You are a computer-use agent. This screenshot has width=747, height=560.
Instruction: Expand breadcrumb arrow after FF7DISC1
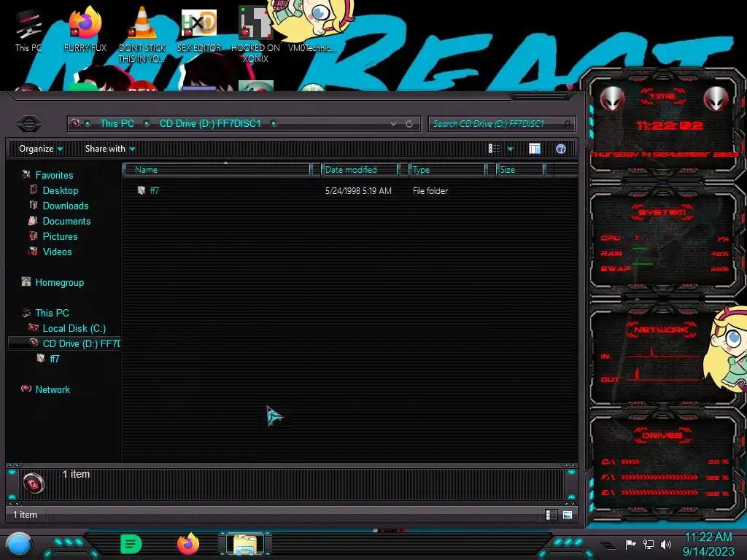[x=274, y=124]
